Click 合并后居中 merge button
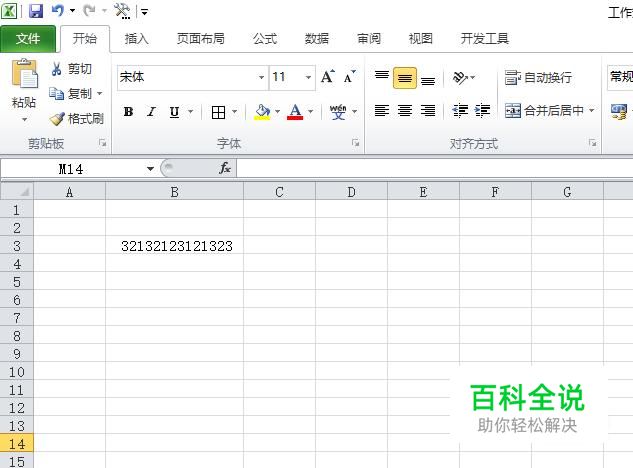The width and height of the screenshot is (633, 468). point(544,110)
